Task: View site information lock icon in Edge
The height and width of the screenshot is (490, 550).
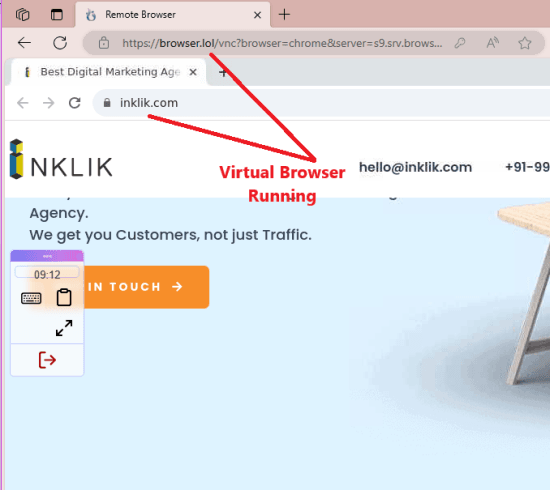Action: (x=103, y=43)
